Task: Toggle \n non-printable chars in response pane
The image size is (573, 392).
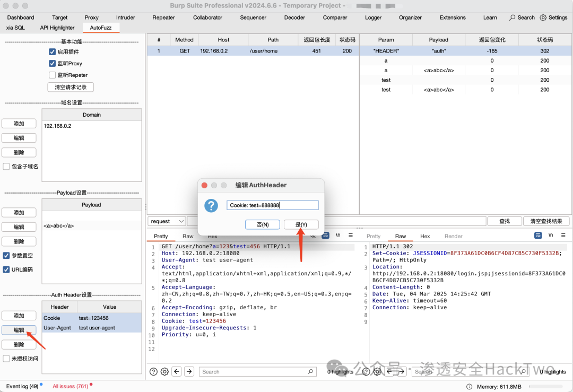Action: [551, 236]
